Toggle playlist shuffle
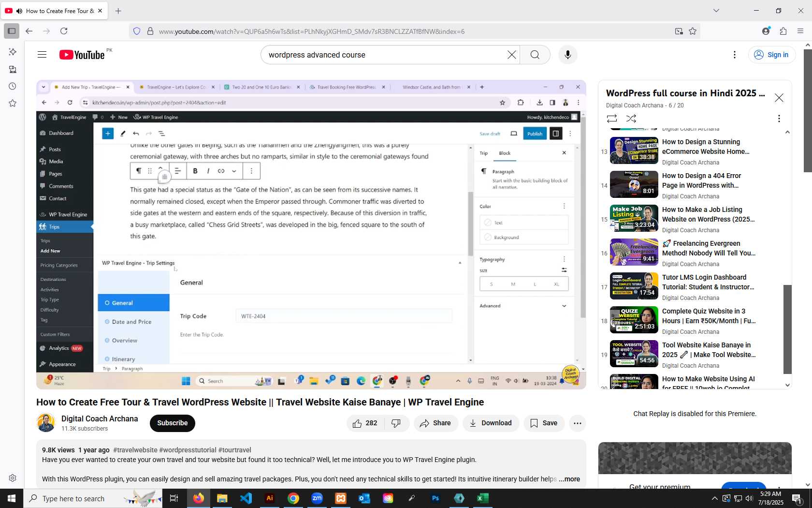Screen dimensions: 812x508 631,119
